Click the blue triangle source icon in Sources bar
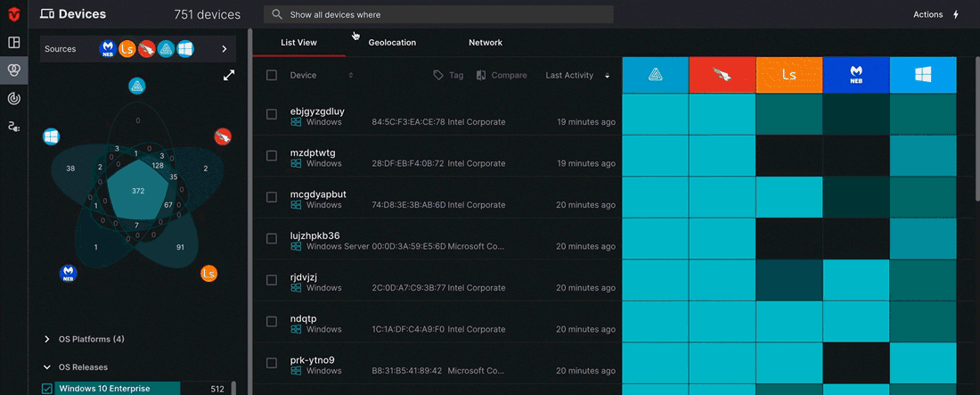This screenshot has height=395, width=980. tap(166, 49)
